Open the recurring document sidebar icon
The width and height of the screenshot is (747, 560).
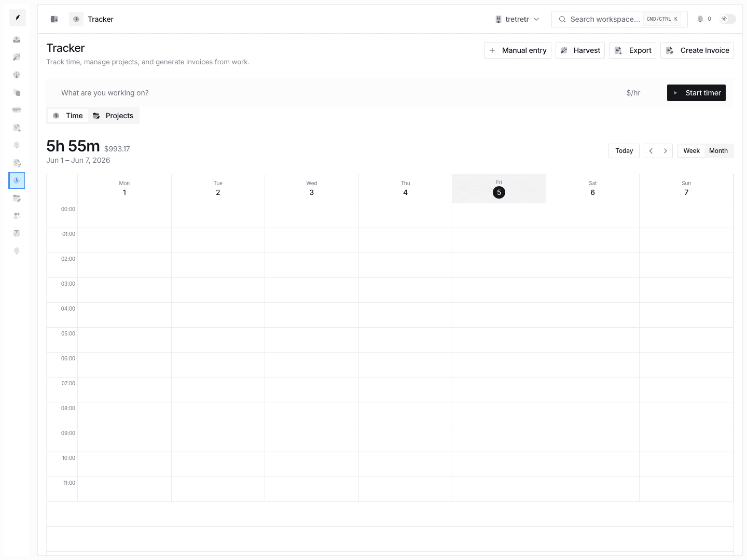coord(17,163)
